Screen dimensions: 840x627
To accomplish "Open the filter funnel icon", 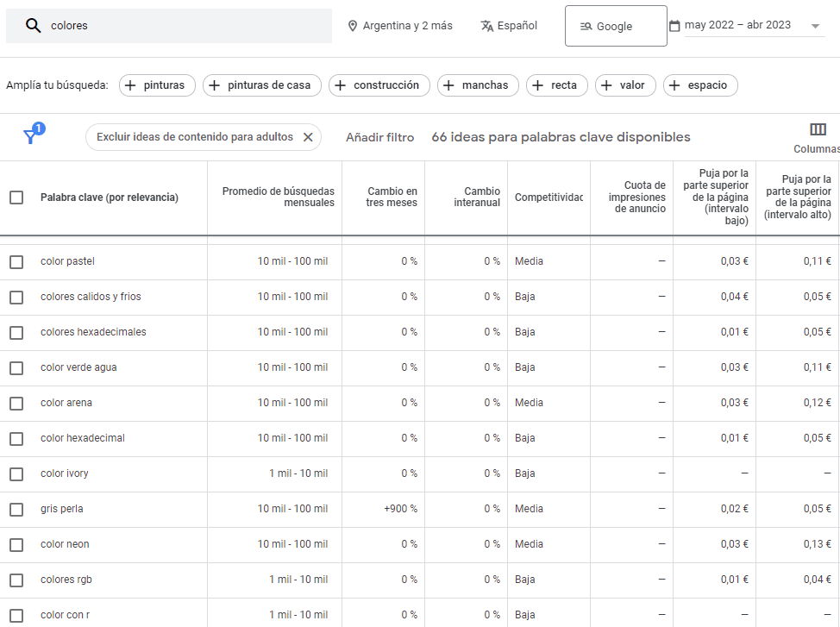I will pos(31,135).
